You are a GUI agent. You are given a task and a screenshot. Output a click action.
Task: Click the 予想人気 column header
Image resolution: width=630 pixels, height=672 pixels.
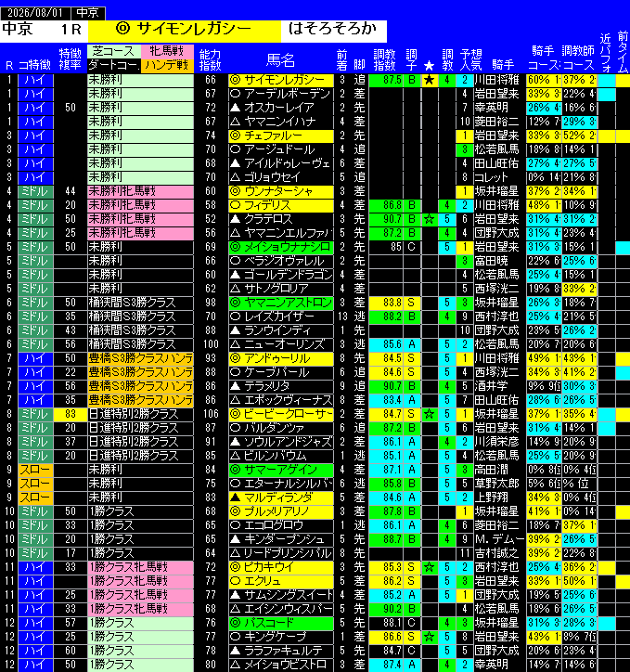click(470, 59)
